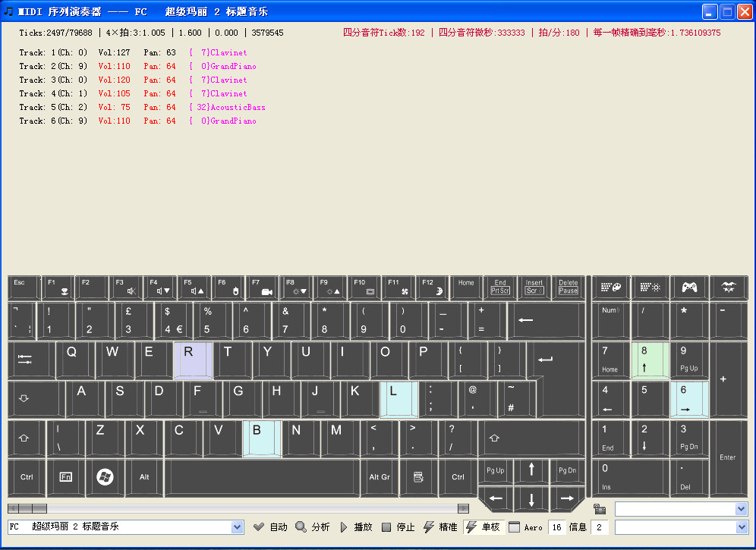Toggle the 精准 (precise) lightning option
The width and height of the screenshot is (756, 550).
click(x=440, y=527)
